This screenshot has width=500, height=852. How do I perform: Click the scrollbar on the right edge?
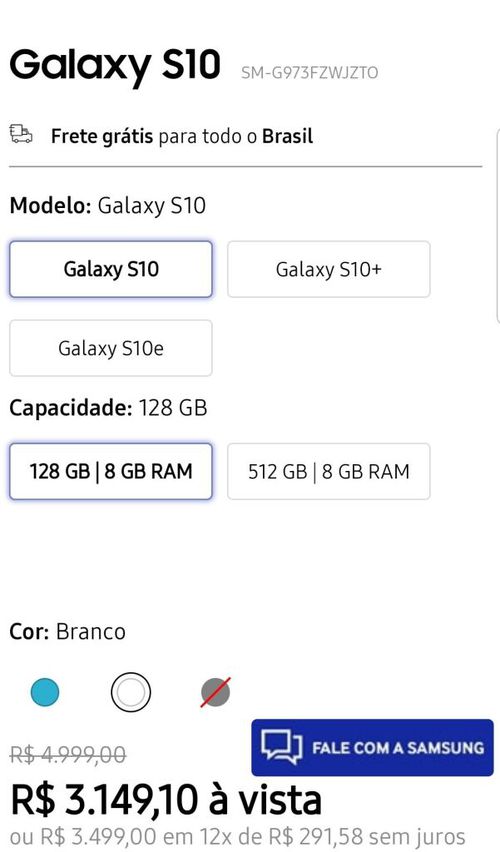pos(497,225)
